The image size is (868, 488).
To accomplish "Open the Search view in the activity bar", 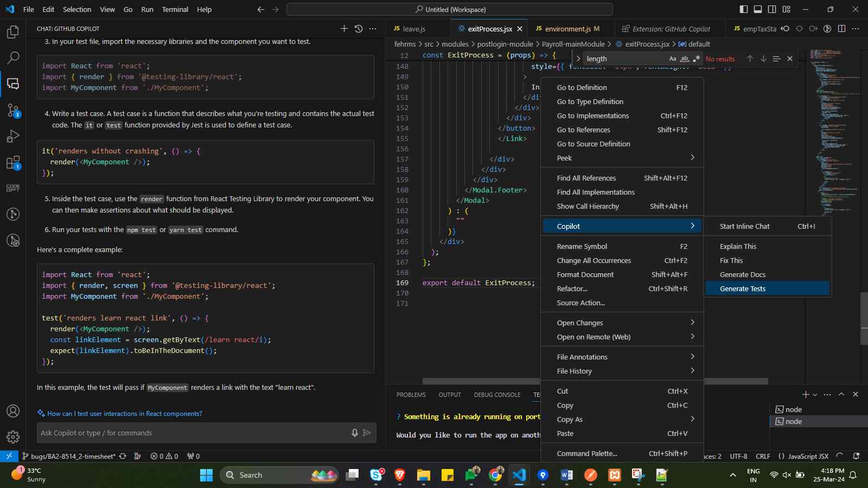I will [13, 57].
